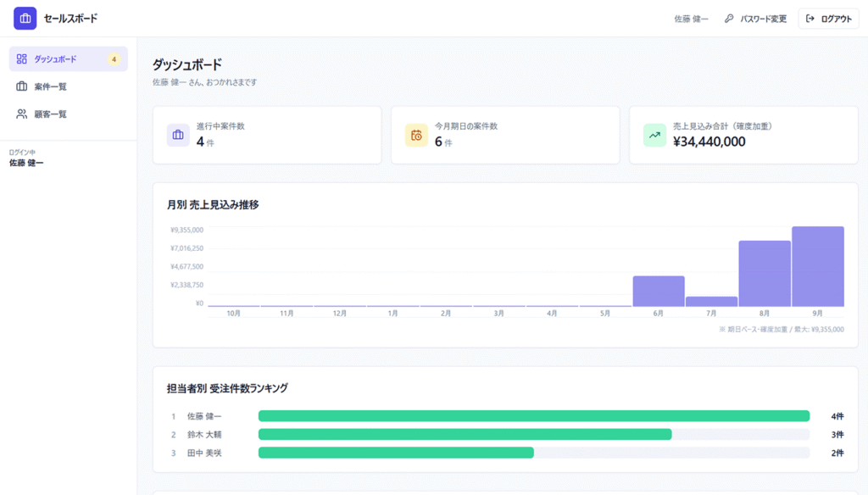Click the people icon beside 顧客一覧
The image size is (868, 495).
21,114
